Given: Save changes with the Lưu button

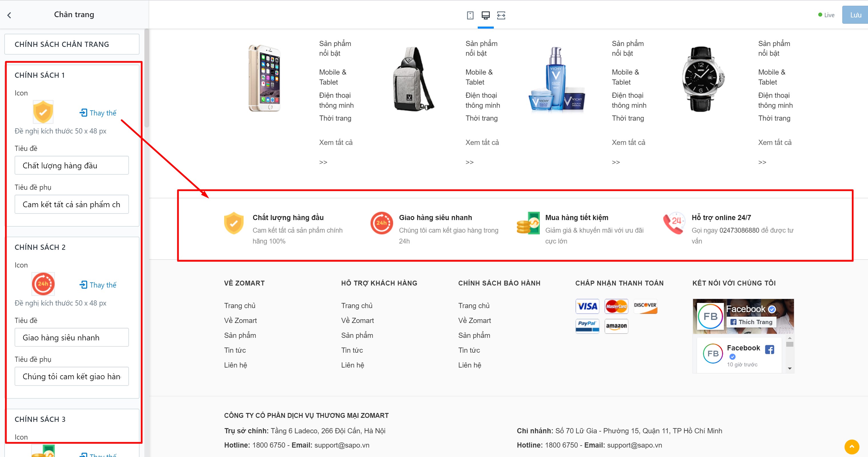Looking at the screenshot, I should 855,15.
